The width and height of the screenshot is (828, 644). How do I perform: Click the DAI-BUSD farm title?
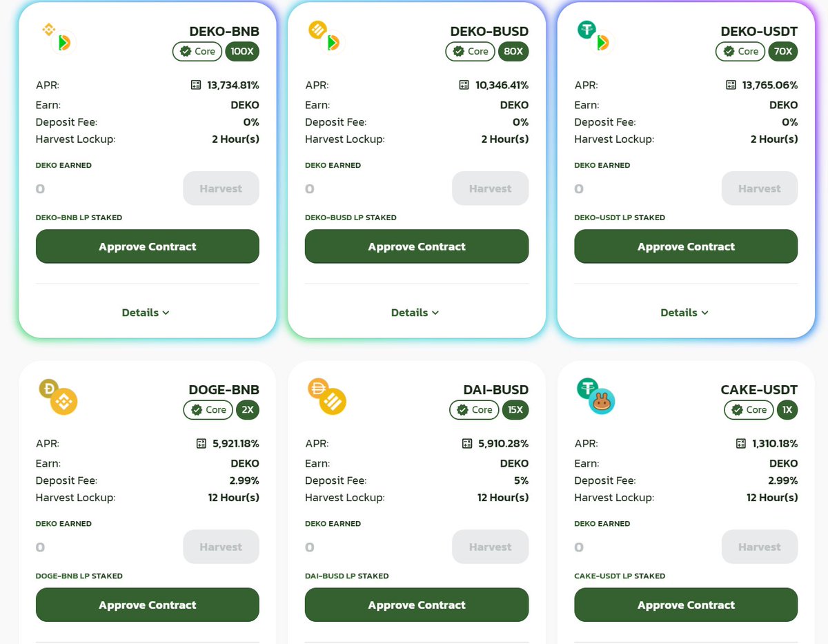coord(496,389)
